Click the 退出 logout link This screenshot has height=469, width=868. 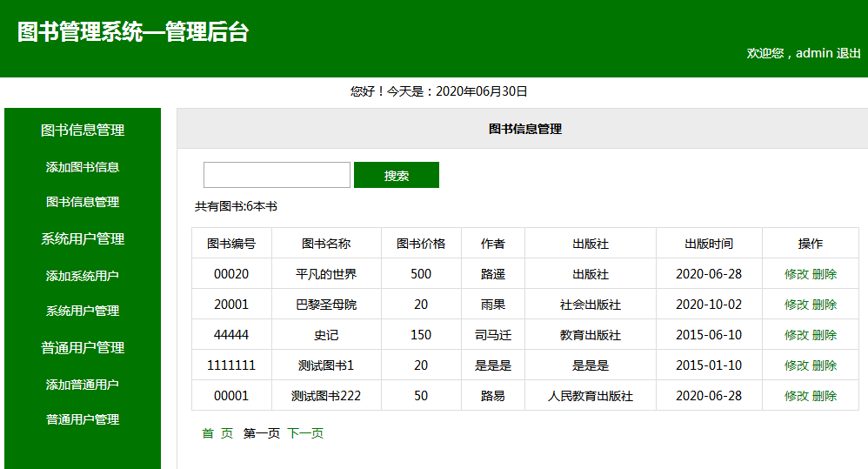coord(848,53)
